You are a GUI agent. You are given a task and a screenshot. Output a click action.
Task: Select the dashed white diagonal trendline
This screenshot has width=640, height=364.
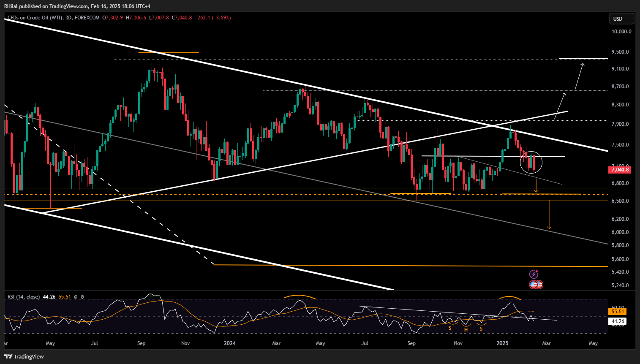(110, 185)
